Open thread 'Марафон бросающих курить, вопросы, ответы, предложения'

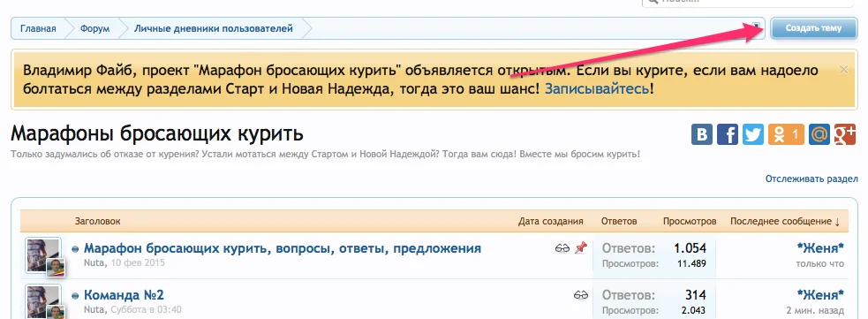[283, 248]
